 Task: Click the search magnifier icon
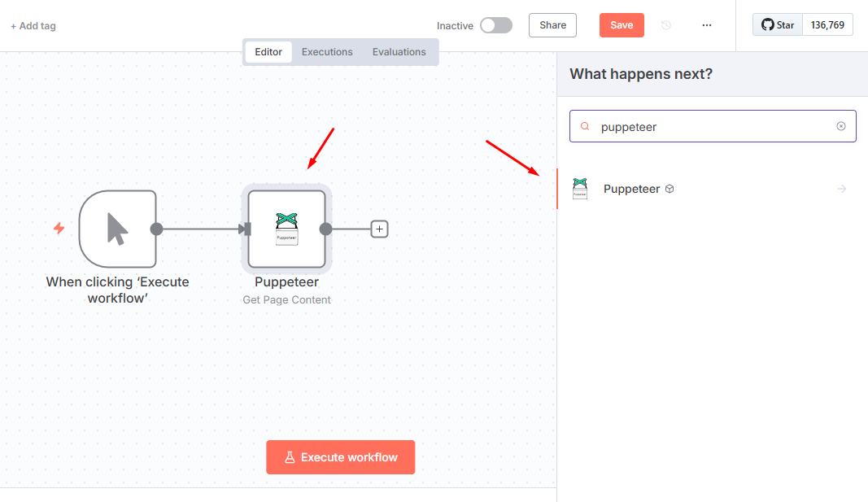coord(585,126)
